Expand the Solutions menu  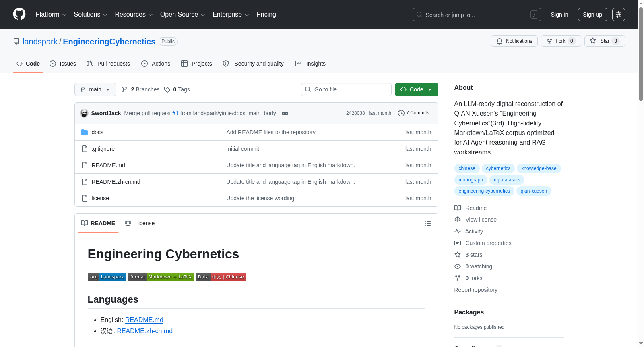pos(91,15)
